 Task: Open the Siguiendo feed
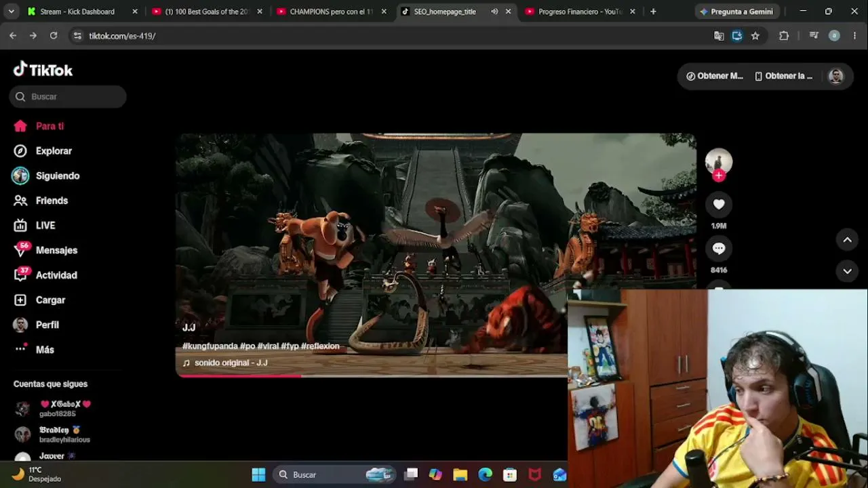click(x=46, y=176)
